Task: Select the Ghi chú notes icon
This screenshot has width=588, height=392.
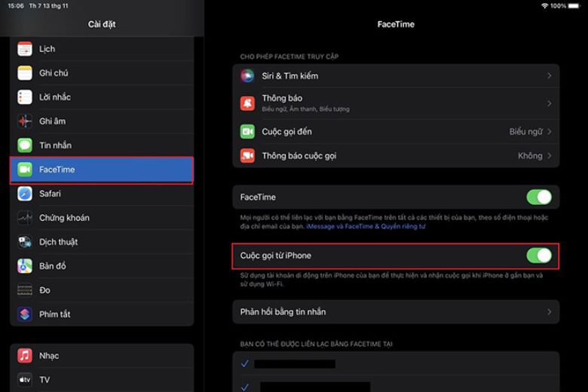Action: click(25, 73)
